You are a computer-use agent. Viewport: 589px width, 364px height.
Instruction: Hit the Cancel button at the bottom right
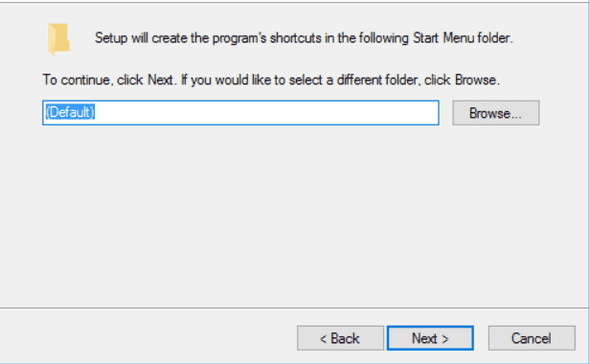(x=532, y=338)
